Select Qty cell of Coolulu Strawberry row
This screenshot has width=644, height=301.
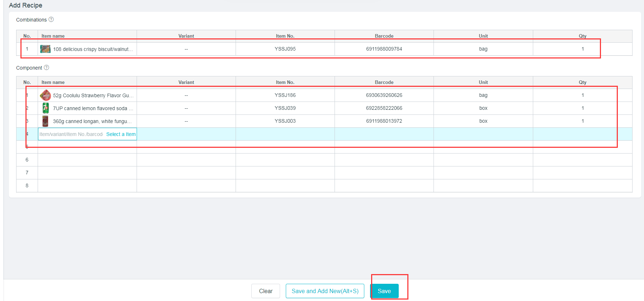click(x=582, y=95)
